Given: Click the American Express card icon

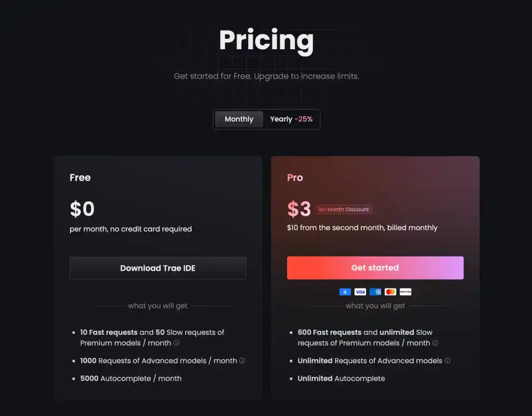Looking at the screenshot, I should [x=375, y=292].
